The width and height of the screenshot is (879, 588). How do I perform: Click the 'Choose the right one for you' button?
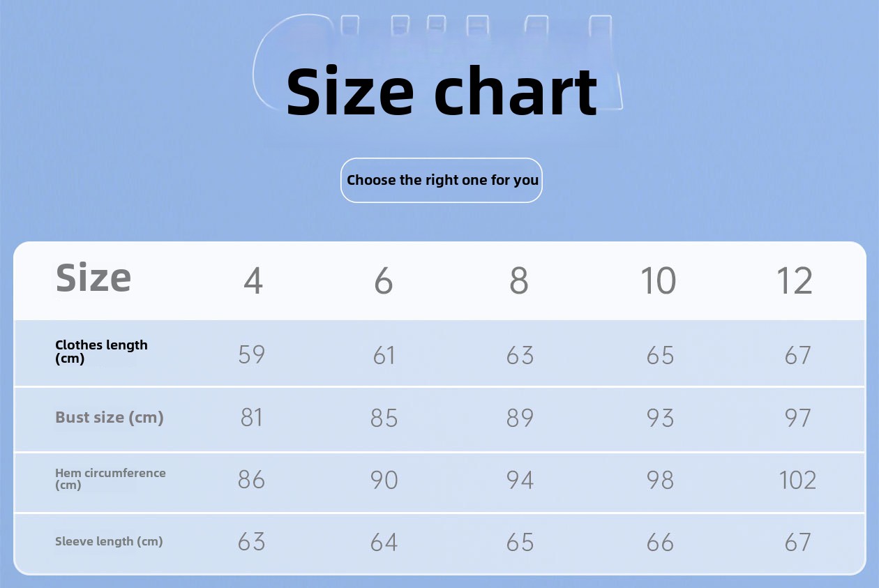point(442,180)
